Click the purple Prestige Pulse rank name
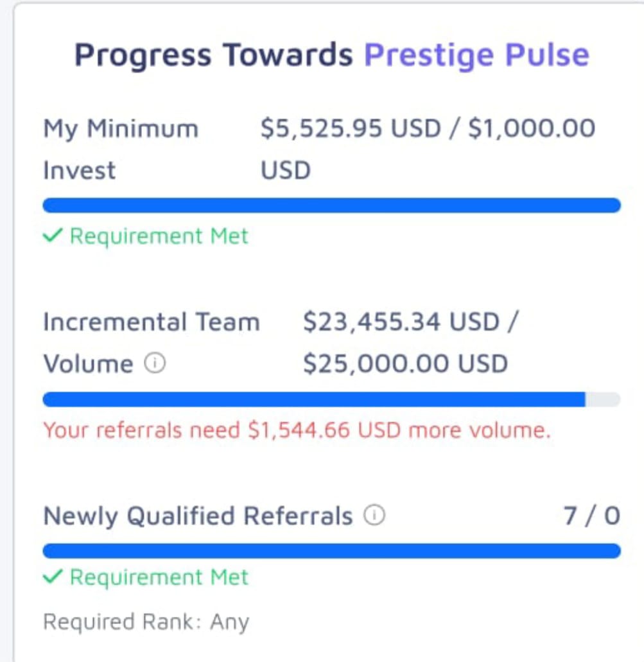The image size is (644, 662). coord(476,55)
